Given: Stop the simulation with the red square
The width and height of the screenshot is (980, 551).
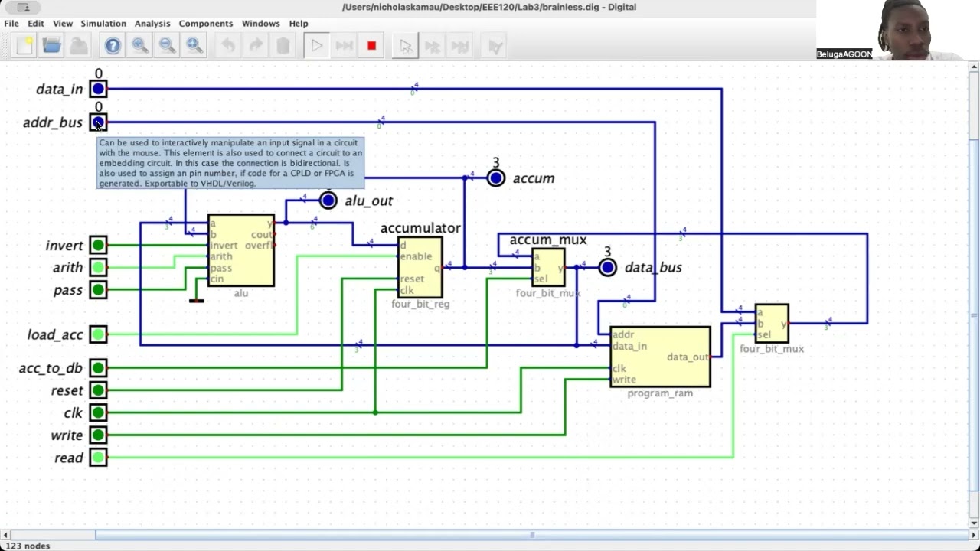Looking at the screenshot, I should 371,46.
